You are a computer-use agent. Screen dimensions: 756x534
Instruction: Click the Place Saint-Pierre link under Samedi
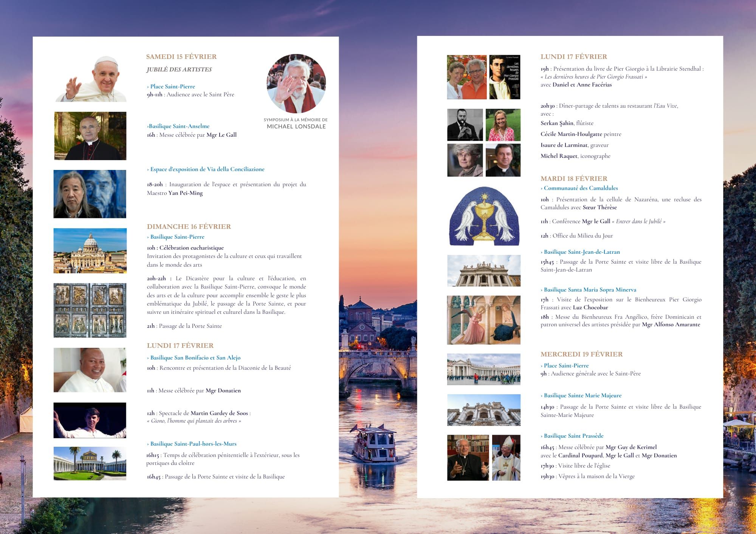coord(171,86)
